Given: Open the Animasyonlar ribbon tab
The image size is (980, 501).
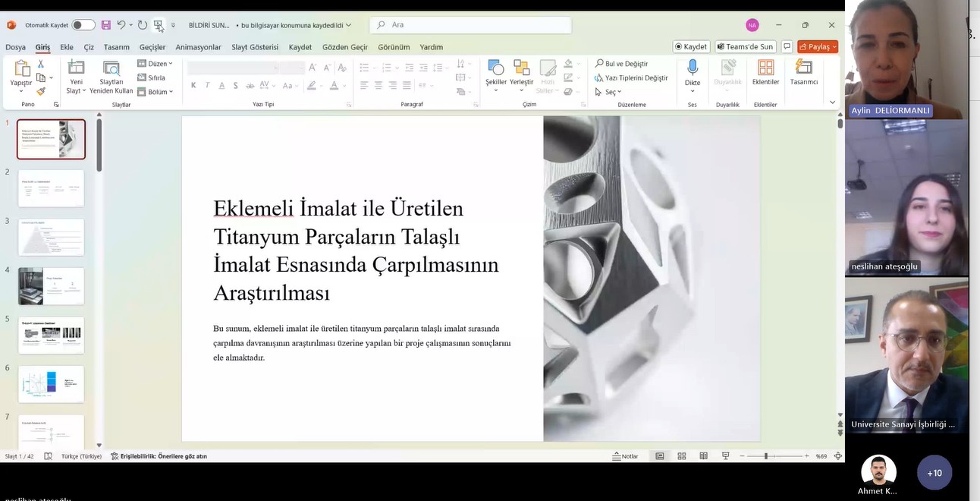Looking at the screenshot, I should coord(198,47).
